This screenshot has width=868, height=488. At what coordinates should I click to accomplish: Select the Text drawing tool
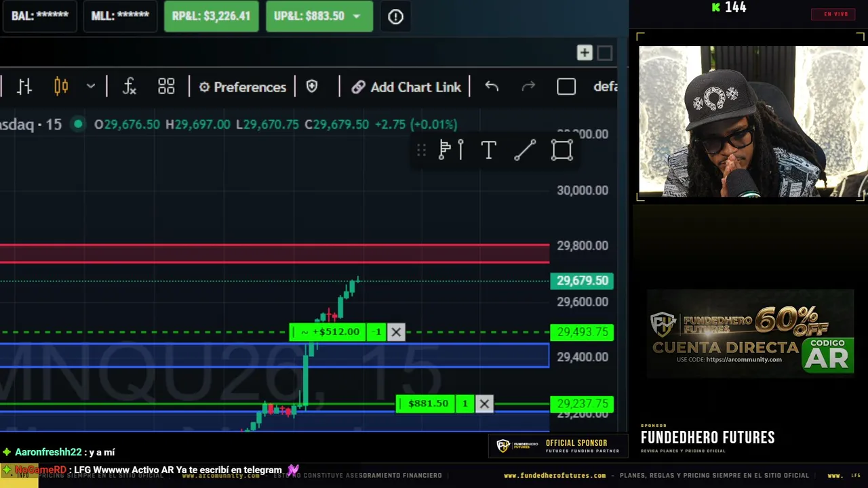point(488,150)
